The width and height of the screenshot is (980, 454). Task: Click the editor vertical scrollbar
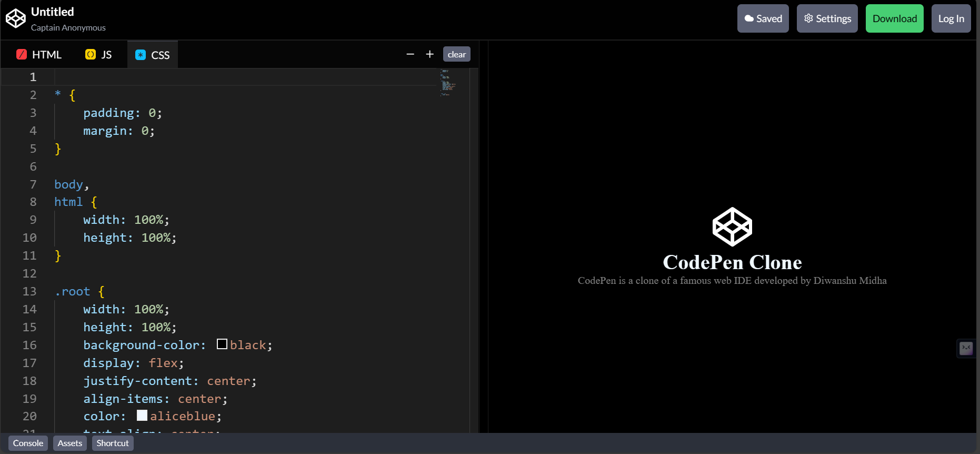pyautogui.click(x=474, y=250)
